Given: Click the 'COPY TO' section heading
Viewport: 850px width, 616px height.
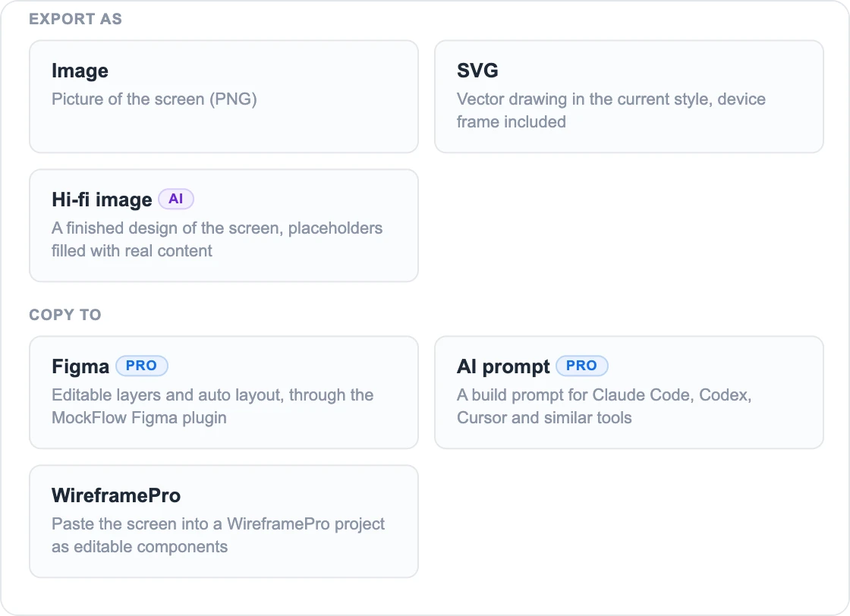Looking at the screenshot, I should coord(65,315).
